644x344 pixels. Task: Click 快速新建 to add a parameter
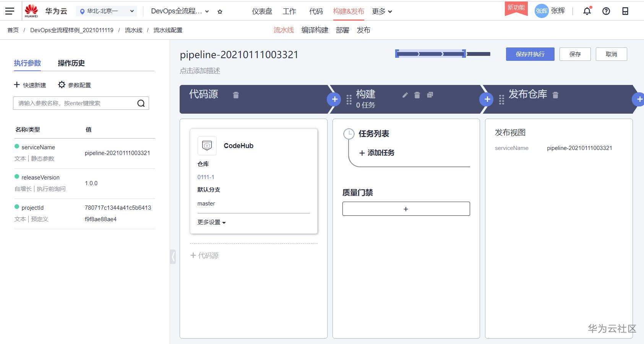coord(30,85)
